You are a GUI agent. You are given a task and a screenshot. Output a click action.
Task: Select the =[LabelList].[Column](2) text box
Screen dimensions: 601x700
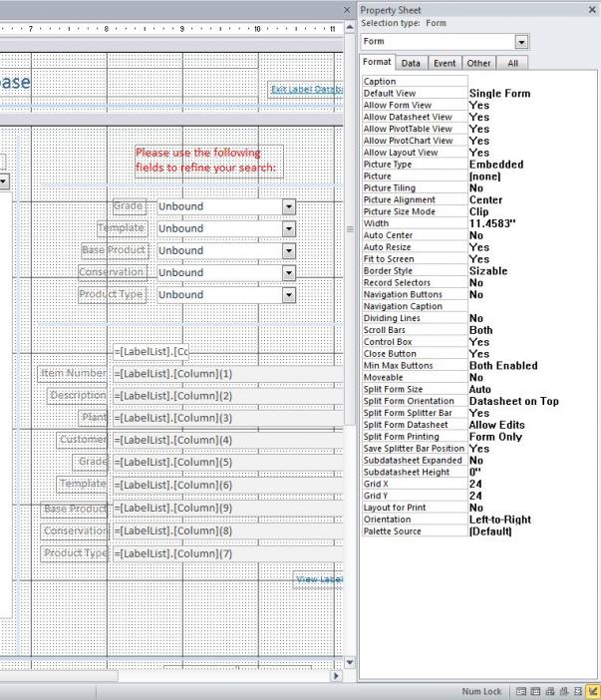(227, 397)
